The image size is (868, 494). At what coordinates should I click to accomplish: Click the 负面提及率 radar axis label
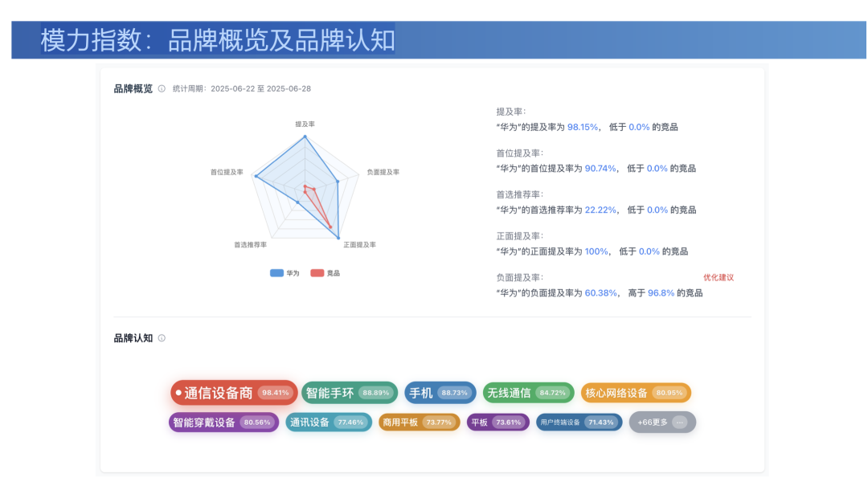click(x=383, y=172)
